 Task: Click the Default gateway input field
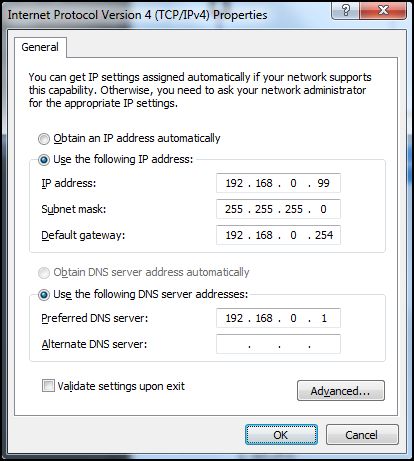pyautogui.click(x=278, y=235)
